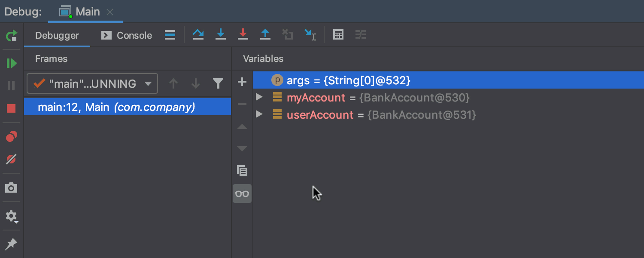The height and width of the screenshot is (258, 644).
Task: Add a new watch with plus button
Action: [x=242, y=82]
